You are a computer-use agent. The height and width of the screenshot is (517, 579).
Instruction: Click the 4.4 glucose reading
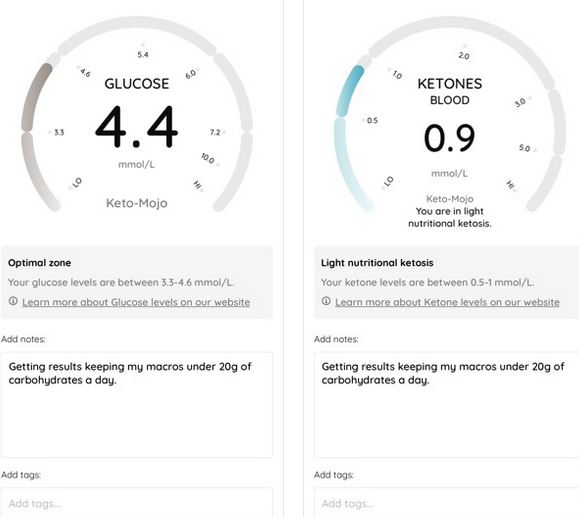coord(137,127)
